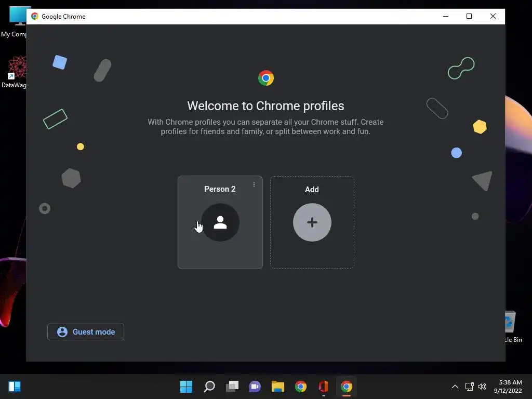532x399 pixels.
Task: Click the Person 2 avatar icon
Action: 220,222
